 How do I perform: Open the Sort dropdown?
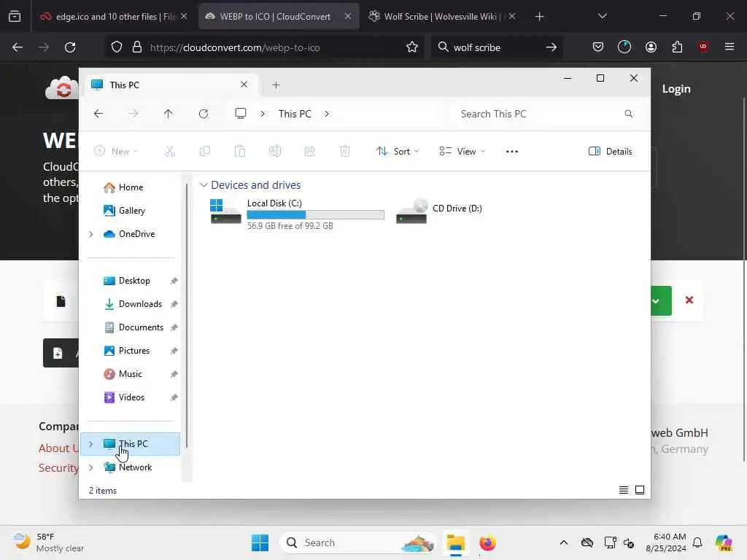pyautogui.click(x=398, y=152)
